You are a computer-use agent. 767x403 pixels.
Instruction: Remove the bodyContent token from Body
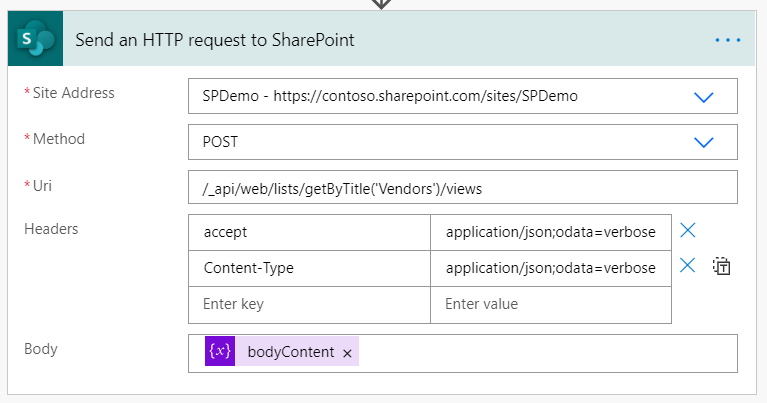(347, 354)
